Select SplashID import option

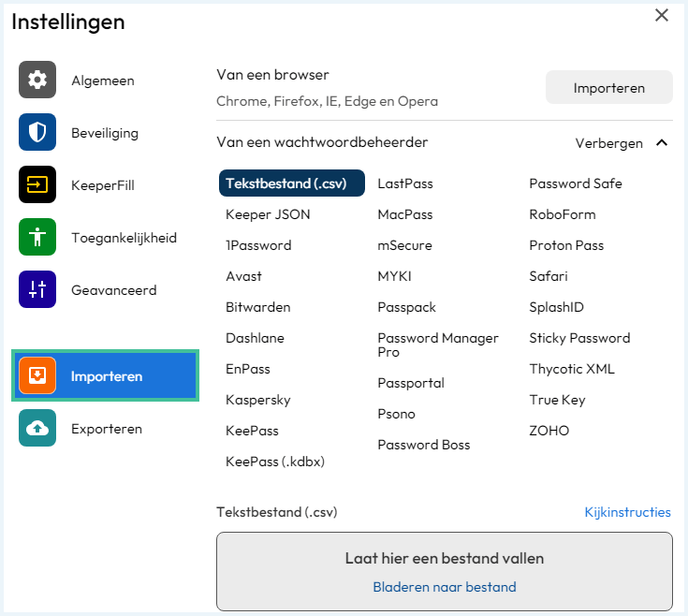556,307
